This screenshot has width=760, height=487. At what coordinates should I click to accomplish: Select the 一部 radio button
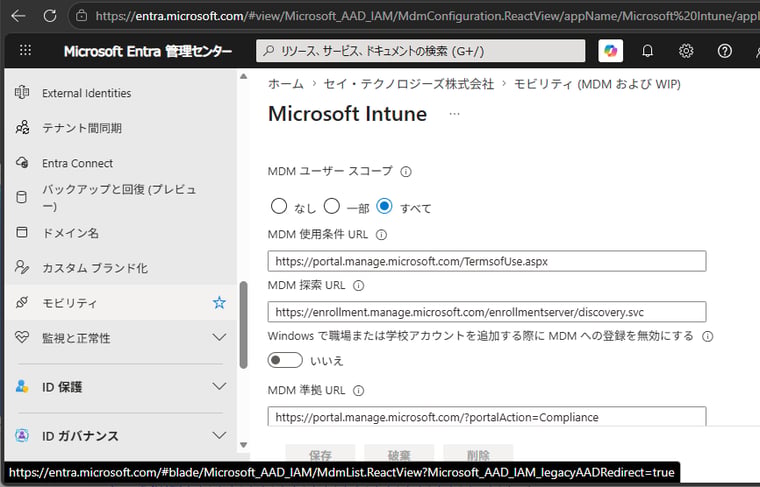point(332,206)
